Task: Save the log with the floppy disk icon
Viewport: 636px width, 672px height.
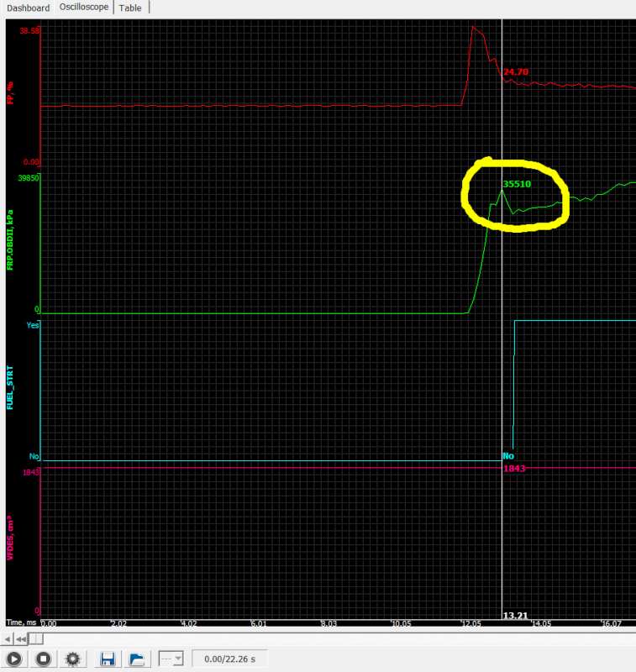Action: pos(108,659)
